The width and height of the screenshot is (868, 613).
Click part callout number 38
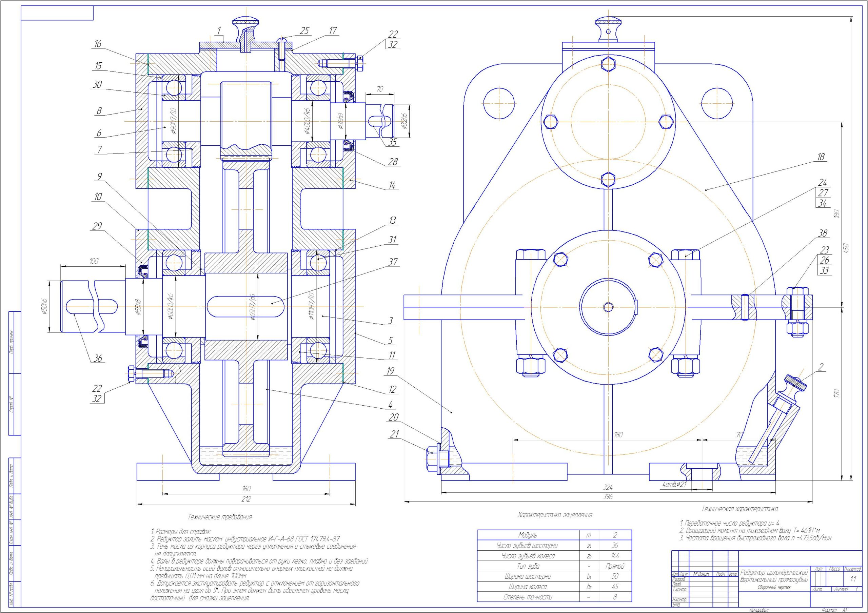[823, 233]
